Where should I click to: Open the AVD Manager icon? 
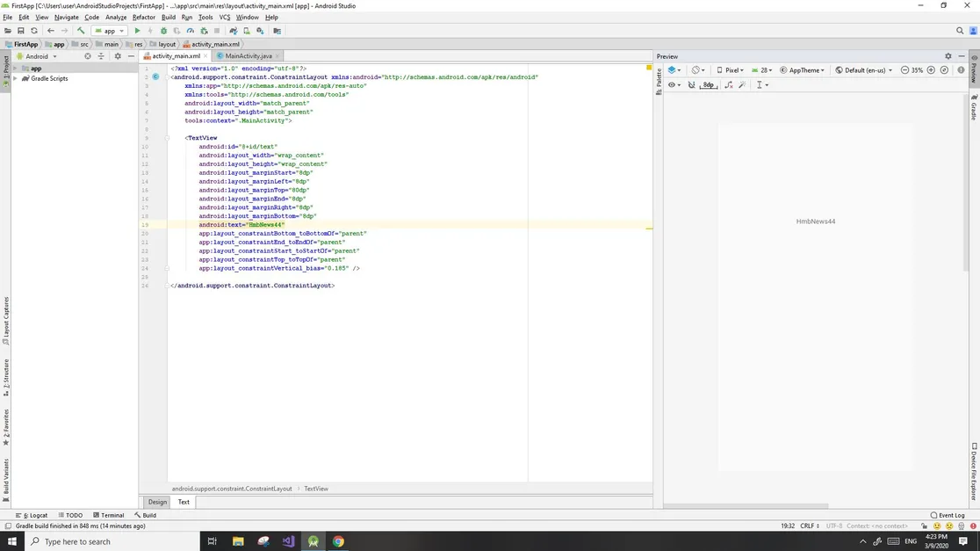click(246, 31)
